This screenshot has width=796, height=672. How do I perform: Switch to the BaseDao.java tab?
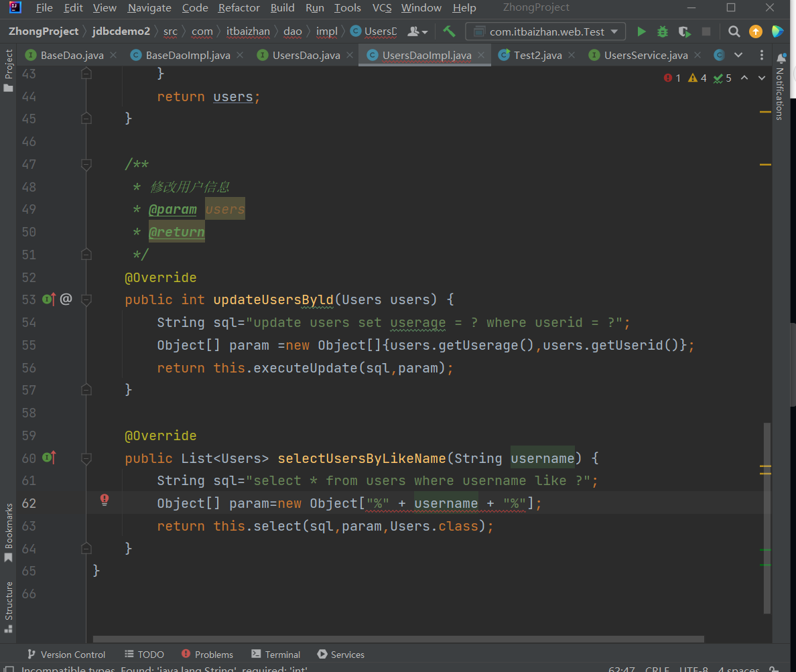(x=72, y=55)
